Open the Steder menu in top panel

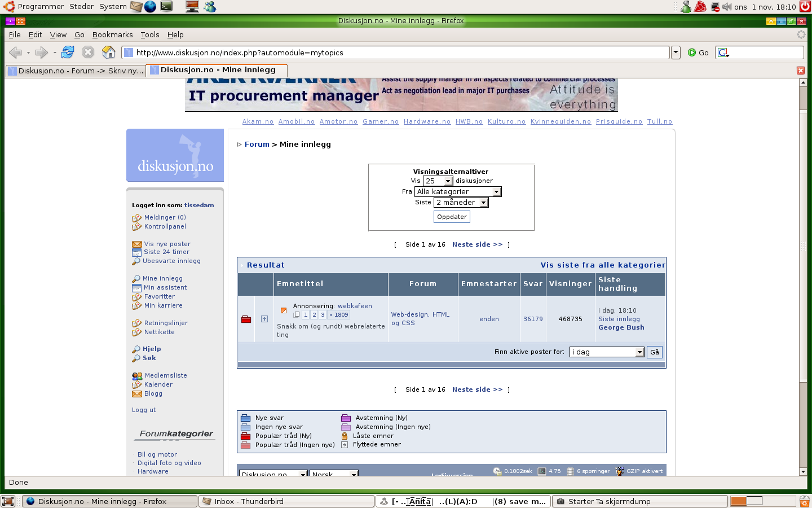tap(81, 7)
